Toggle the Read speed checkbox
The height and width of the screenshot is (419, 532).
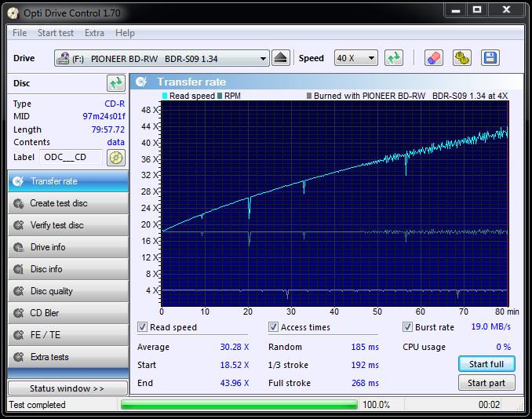point(142,327)
